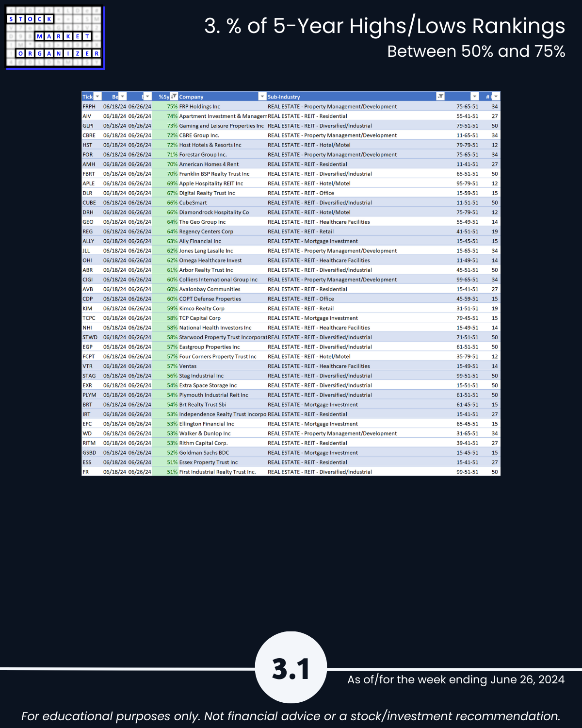Select the 'First Industrial Realty Trust Inc.' cell

point(223,472)
